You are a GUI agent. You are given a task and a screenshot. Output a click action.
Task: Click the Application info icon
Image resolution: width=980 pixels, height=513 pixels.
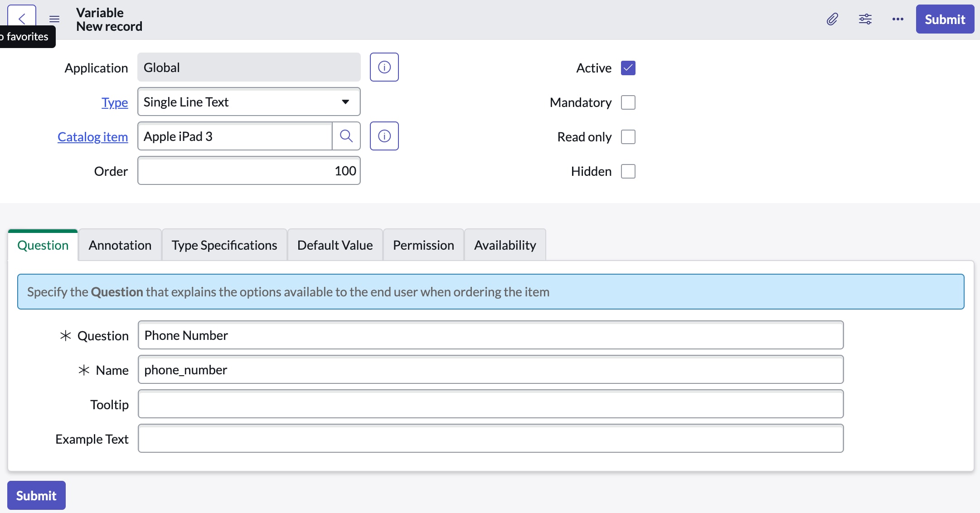click(384, 67)
